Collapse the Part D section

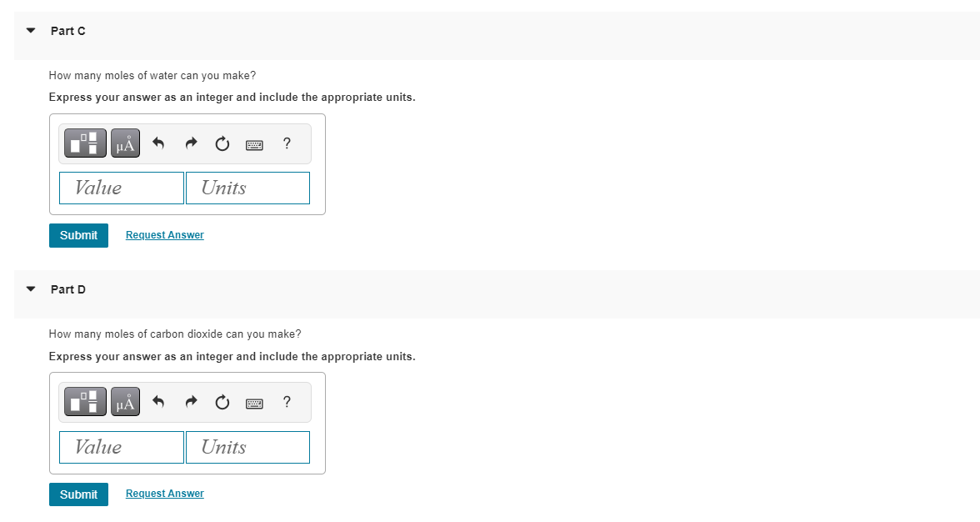coord(31,289)
